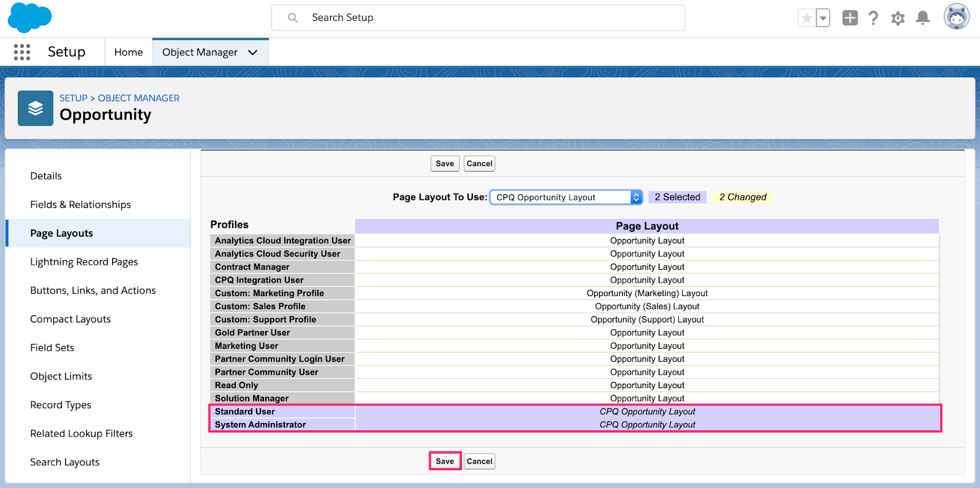Click the top Save button
The image size is (980, 488).
pos(445,164)
